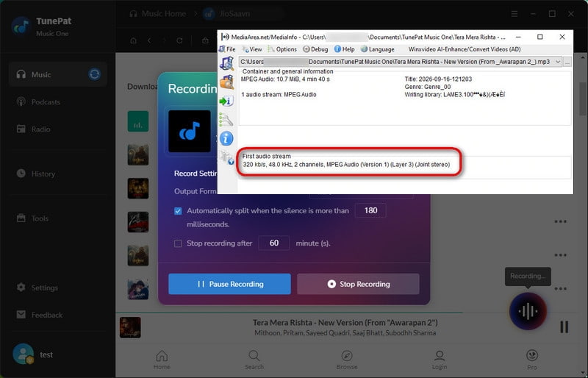Click First audio stream details text
This screenshot has width=588, height=378.
(x=345, y=165)
